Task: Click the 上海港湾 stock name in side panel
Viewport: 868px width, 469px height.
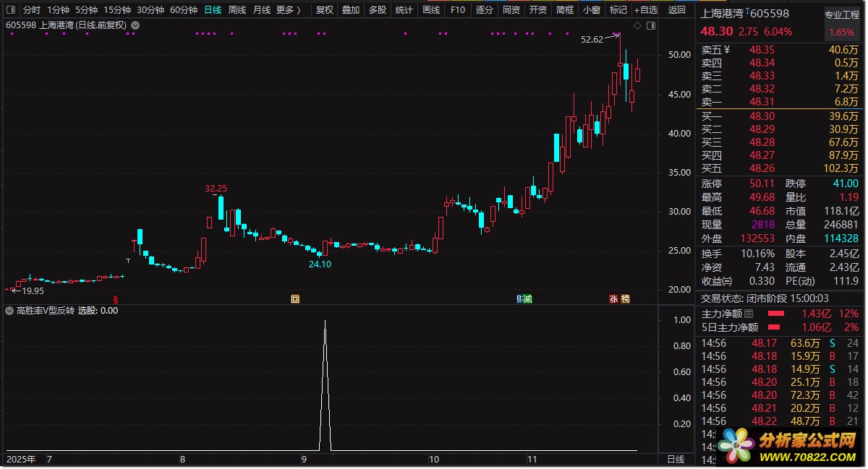Action: tap(723, 14)
